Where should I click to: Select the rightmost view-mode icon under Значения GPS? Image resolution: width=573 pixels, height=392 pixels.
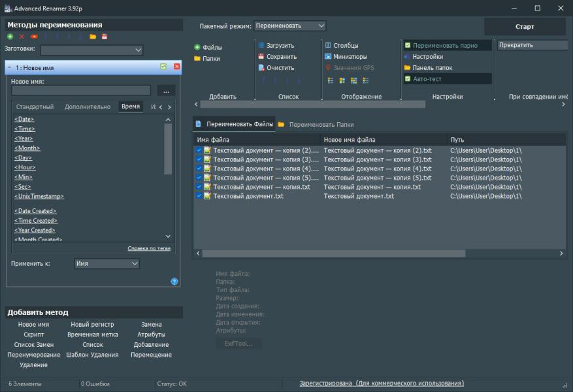tap(365, 80)
